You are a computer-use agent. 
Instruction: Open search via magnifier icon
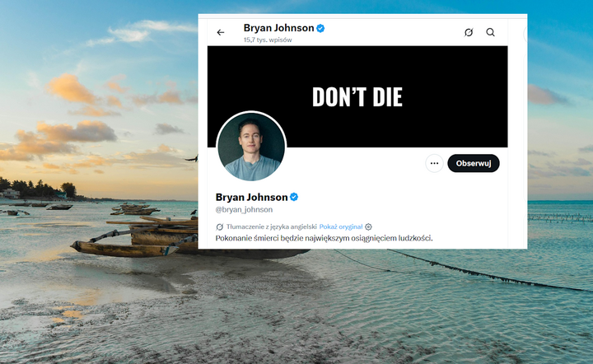point(491,32)
